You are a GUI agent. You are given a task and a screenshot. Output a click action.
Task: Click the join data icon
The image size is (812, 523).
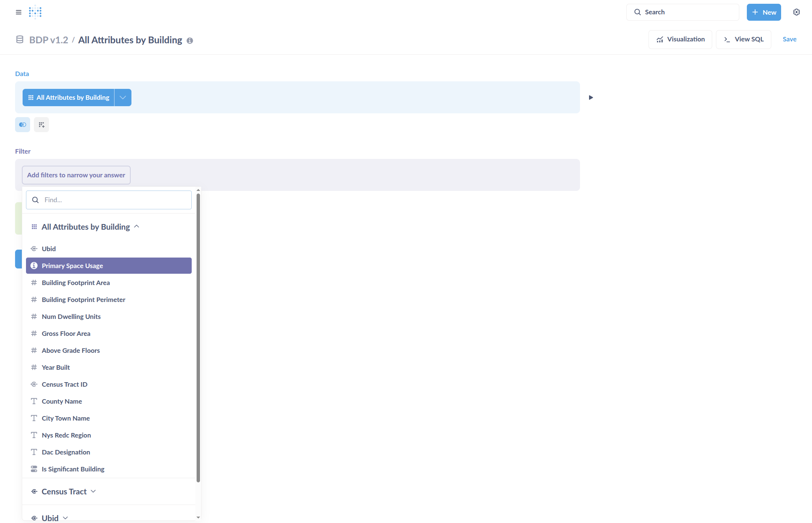click(x=23, y=125)
